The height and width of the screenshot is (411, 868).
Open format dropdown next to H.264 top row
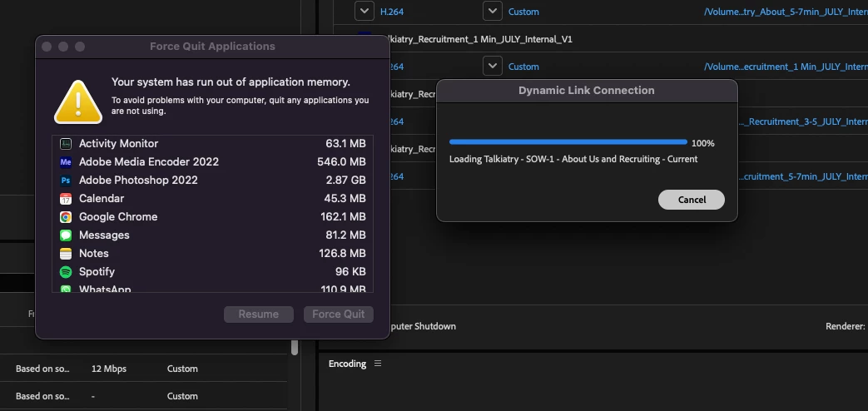pyautogui.click(x=365, y=11)
